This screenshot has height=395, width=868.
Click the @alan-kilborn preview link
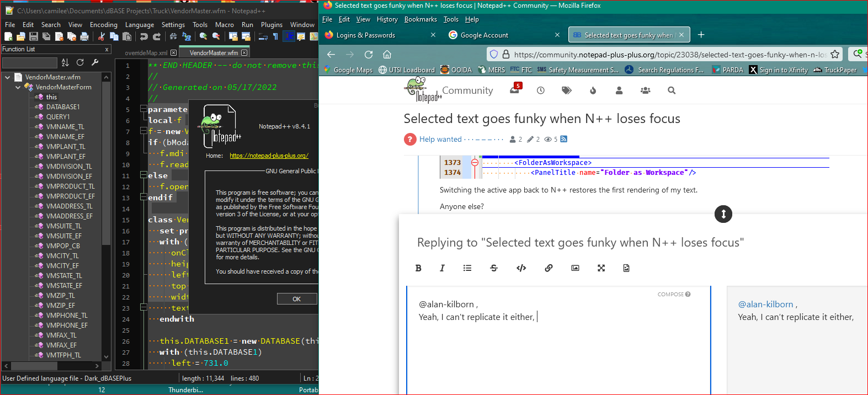[x=765, y=304]
